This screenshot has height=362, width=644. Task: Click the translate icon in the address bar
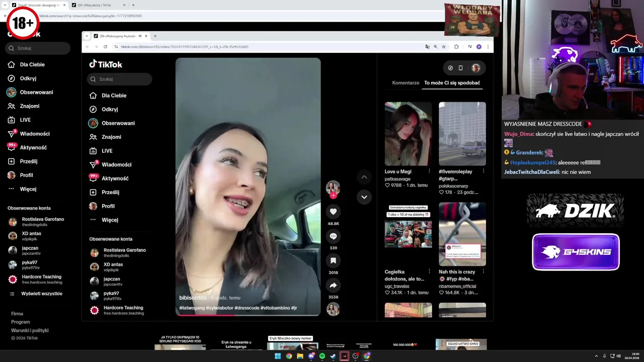coord(427,47)
